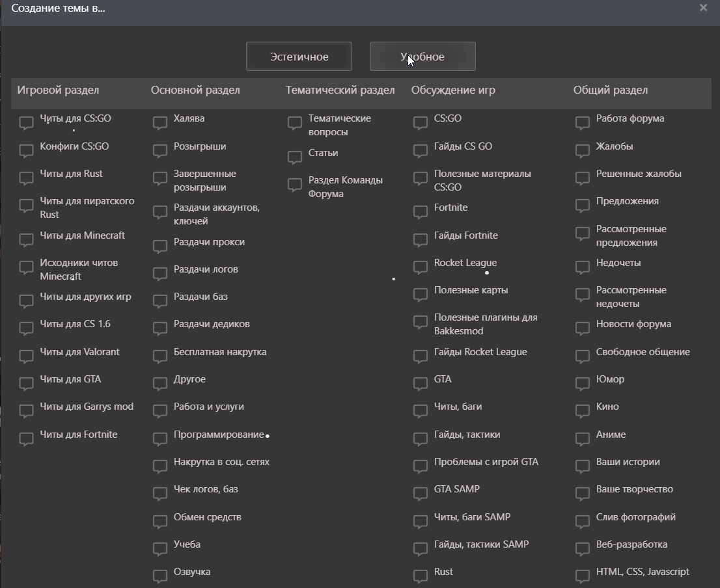Click the forum icon next to Халява

pyautogui.click(x=159, y=123)
